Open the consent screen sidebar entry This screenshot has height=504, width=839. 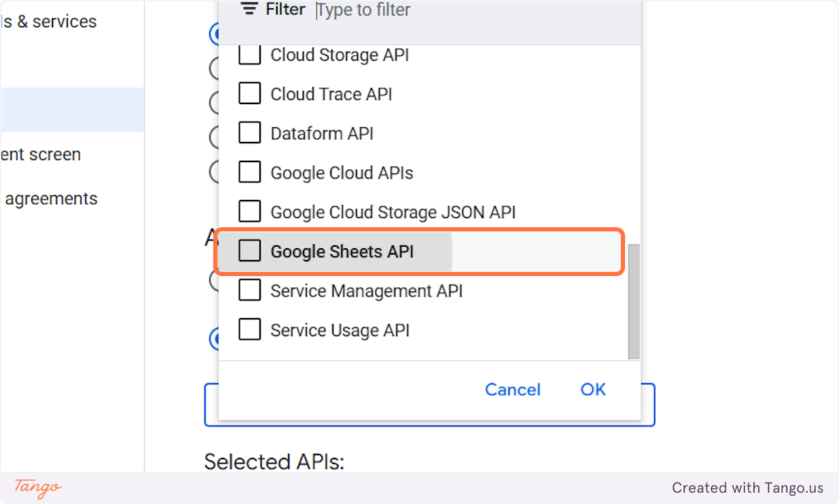tap(42, 154)
